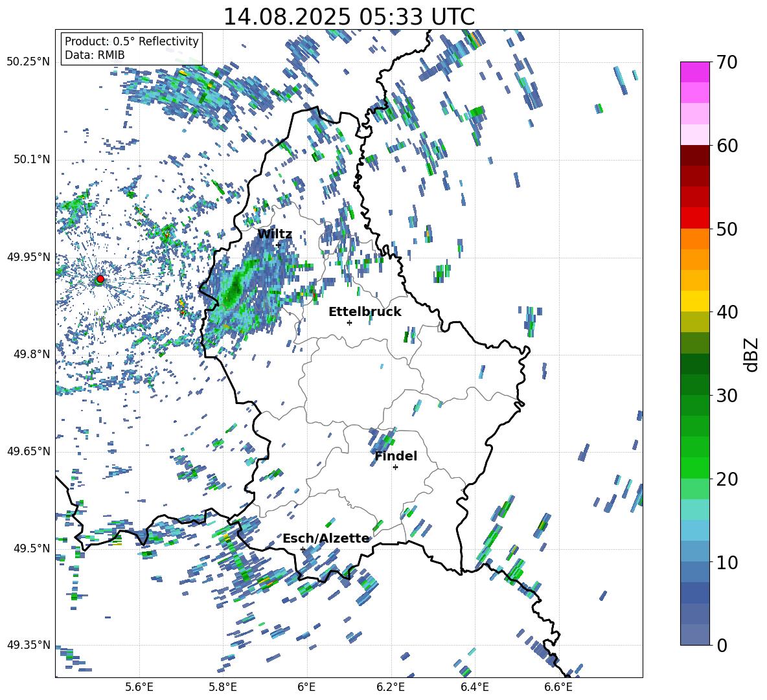The width and height of the screenshot is (767, 700).
Task: Click the dark green echo core southwest of Wiltz
Action: 234,289
